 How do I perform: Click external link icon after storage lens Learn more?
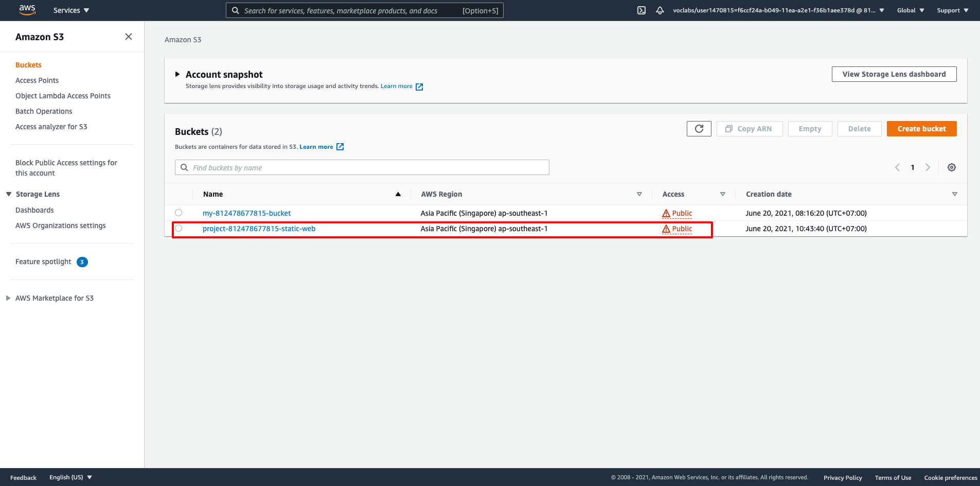(419, 86)
